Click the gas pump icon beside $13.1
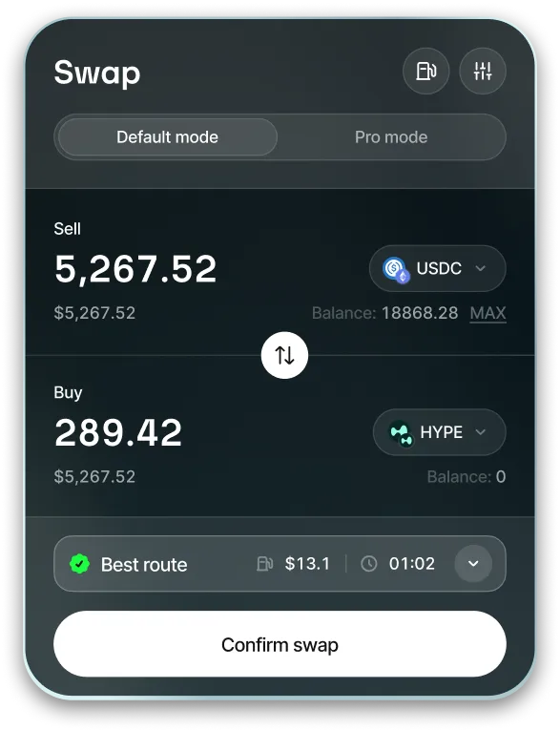 264,564
